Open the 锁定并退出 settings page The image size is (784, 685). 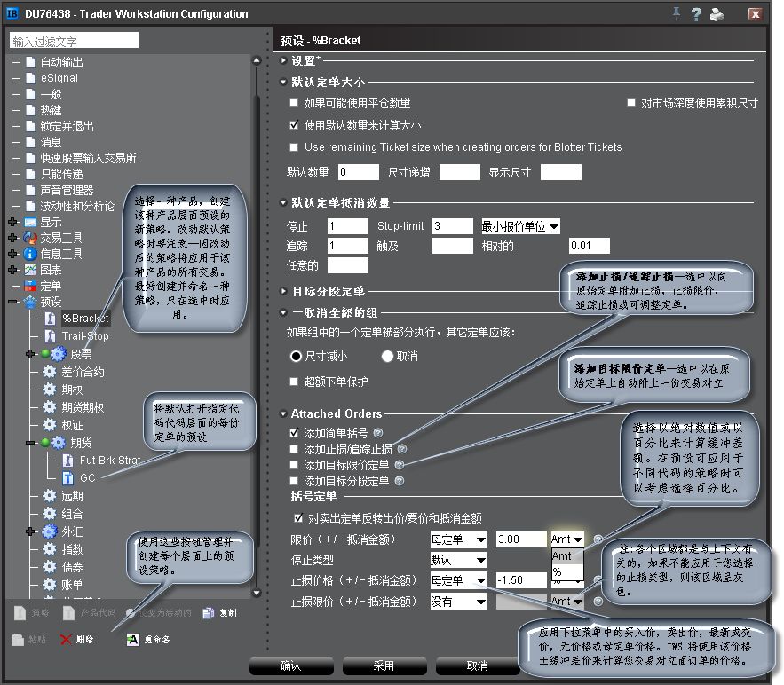[67, 126]
